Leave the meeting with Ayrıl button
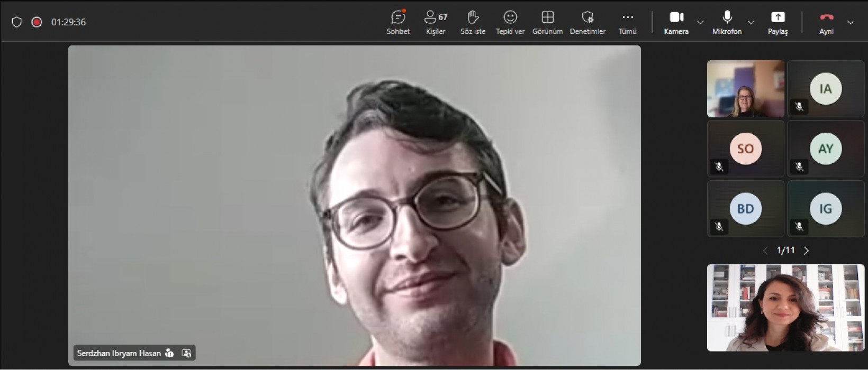This screenshot has height=370, width=868. pos(826,22)
